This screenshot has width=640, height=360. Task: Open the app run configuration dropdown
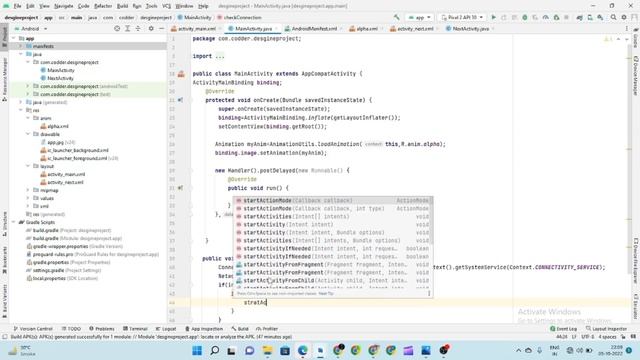pyautogui.click(x=419, y=18)
